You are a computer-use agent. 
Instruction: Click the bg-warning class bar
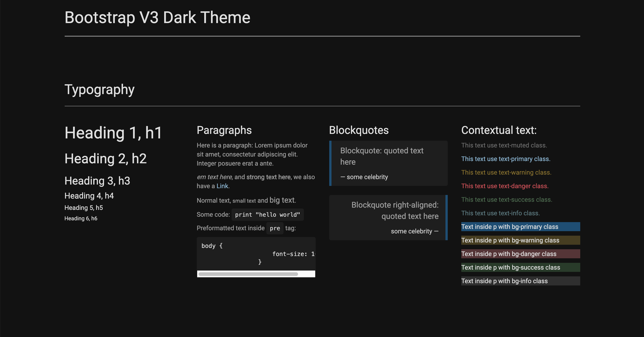pyautogui.click(x=521, y=240)
